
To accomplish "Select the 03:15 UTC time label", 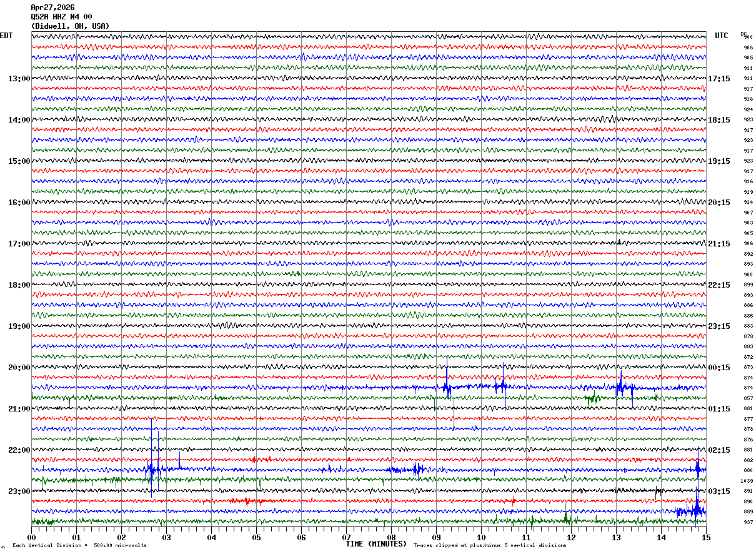I will click(719, 491).
